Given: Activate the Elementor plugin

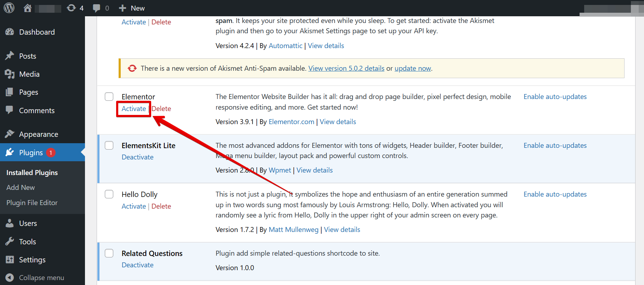Looking at the screenshot, I should [133, 109].
